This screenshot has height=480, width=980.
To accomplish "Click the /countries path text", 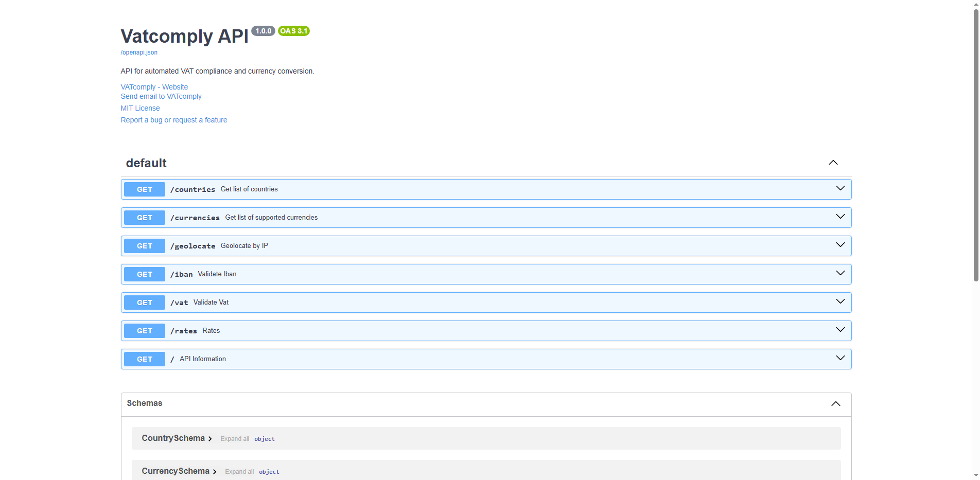I will [193, 189].
